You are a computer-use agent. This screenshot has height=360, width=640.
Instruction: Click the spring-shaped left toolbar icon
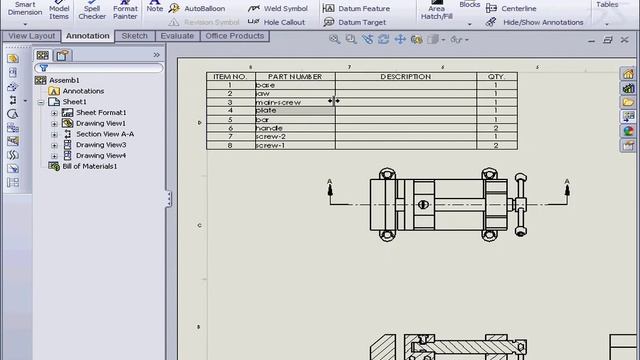(x=13, y=155)
